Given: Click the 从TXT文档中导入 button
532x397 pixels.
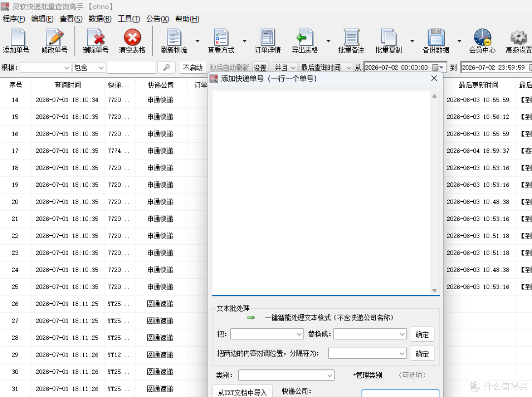Looking at the screenshot, I should (x=242, y=392).
